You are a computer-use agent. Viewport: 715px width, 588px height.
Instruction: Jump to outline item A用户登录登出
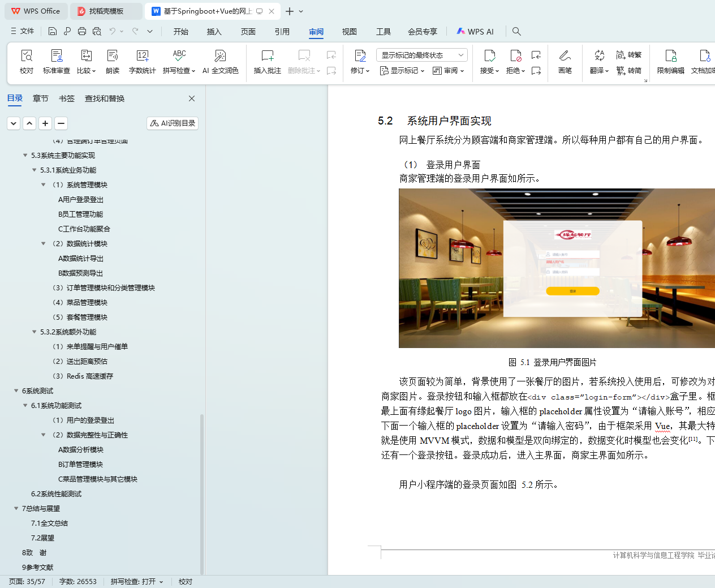tap(81, 199)
